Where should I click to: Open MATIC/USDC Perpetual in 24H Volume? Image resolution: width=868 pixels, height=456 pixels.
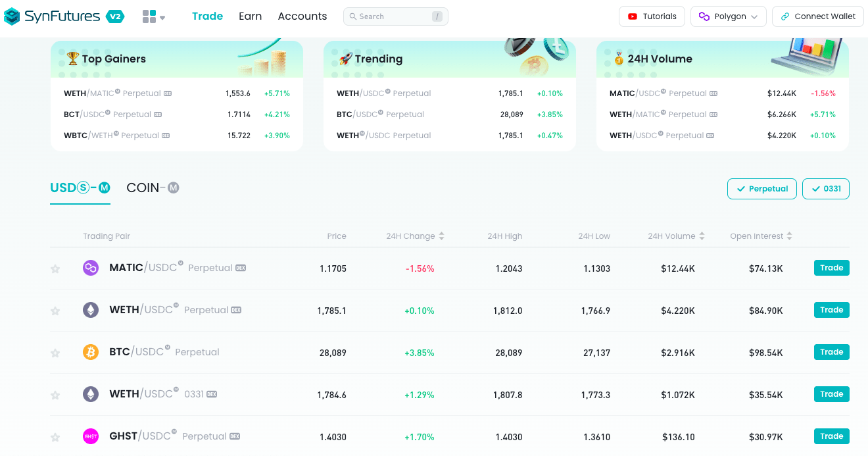[723, 93]
